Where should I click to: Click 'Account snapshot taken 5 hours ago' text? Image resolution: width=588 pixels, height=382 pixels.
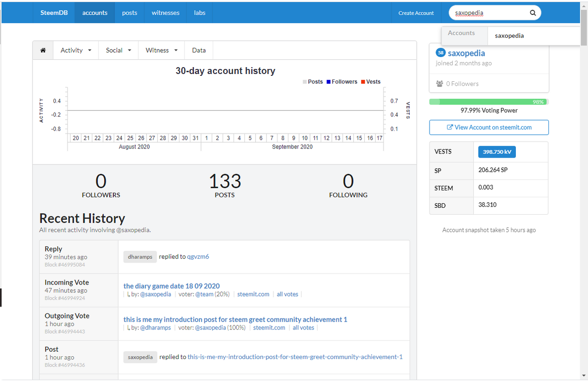tap(489, 230)
